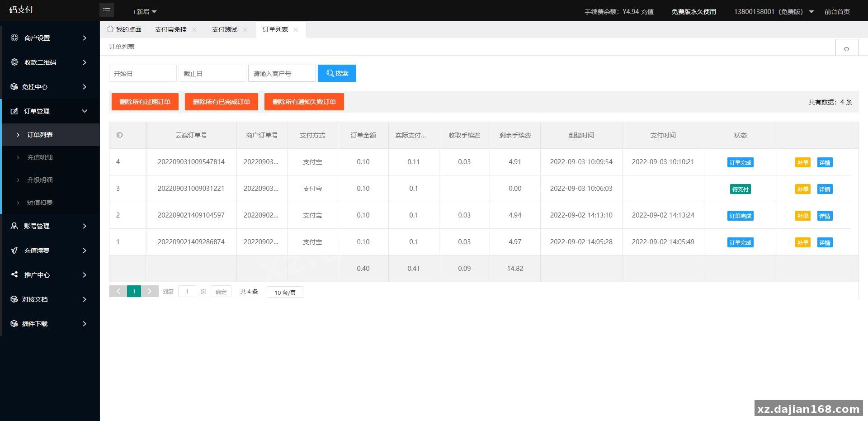Expand the 收款二维码 menu chevron
Image resolution: width=868 pixels, height=421 pixels.
[85, 62]
